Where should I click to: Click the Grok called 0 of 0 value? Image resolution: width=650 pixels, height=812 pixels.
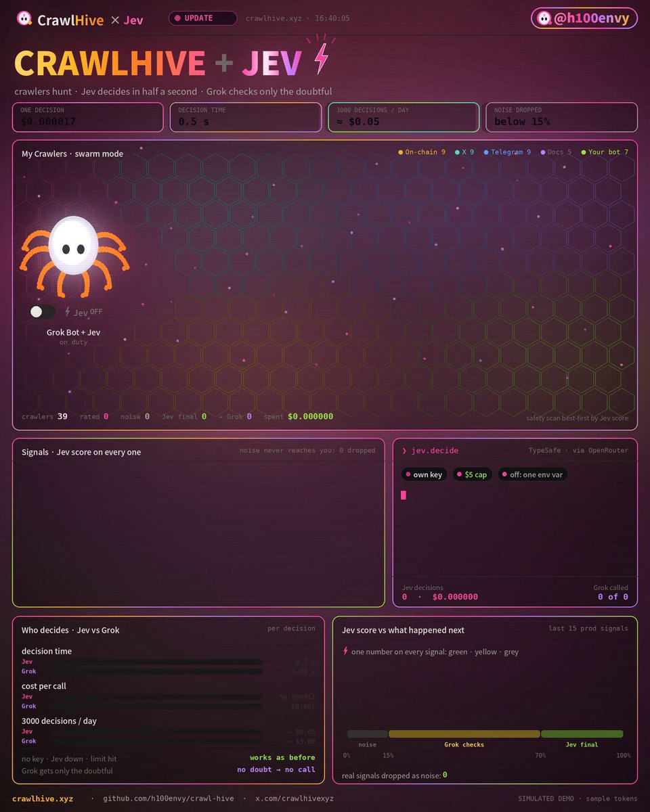613,597
